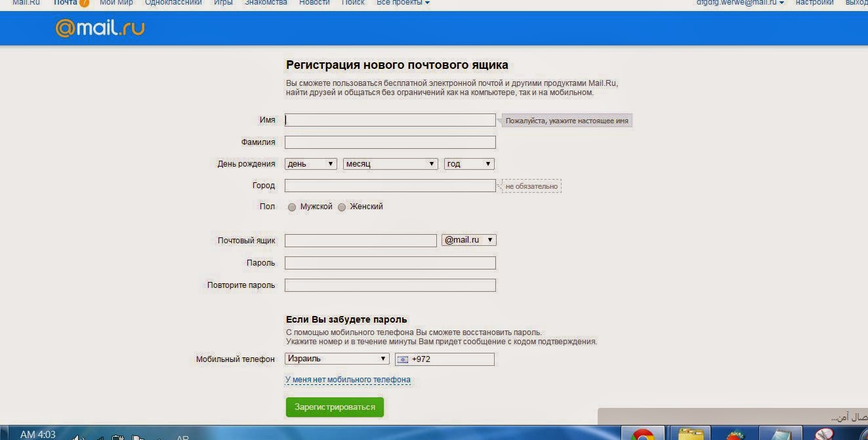The height and width of the screenshot is (440, 868).
Task: Go to Почта in the top navigation
Action: click(x=65, y=3)
